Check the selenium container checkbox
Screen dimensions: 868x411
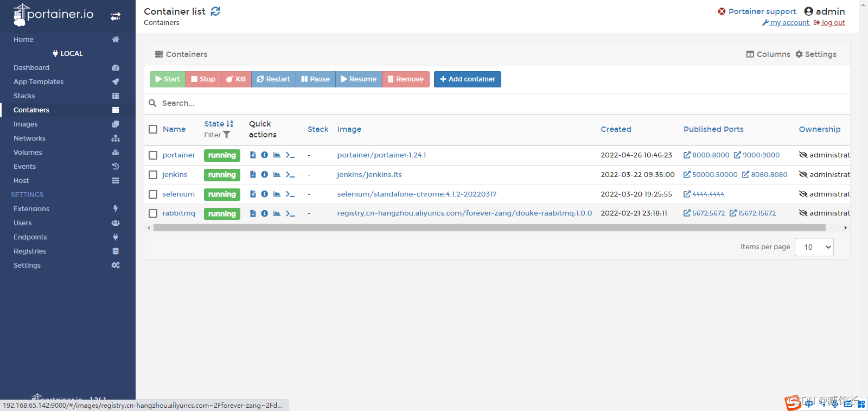tap(153, 194)
